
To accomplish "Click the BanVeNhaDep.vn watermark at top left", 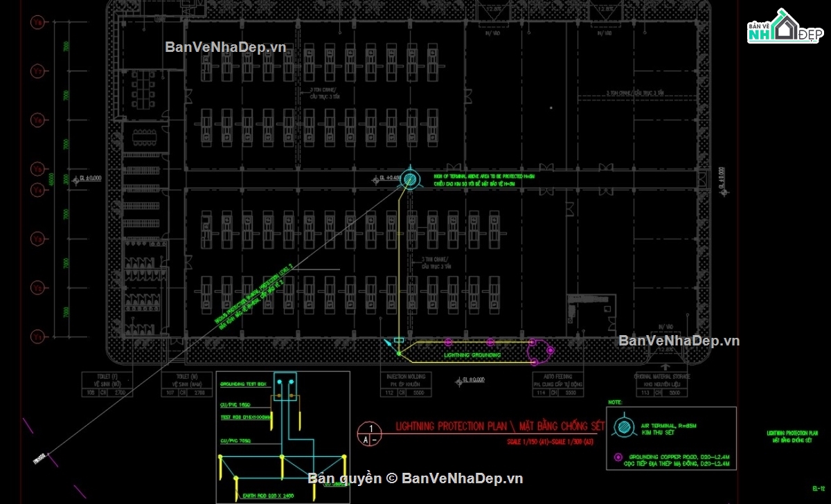I will point(225,47).
